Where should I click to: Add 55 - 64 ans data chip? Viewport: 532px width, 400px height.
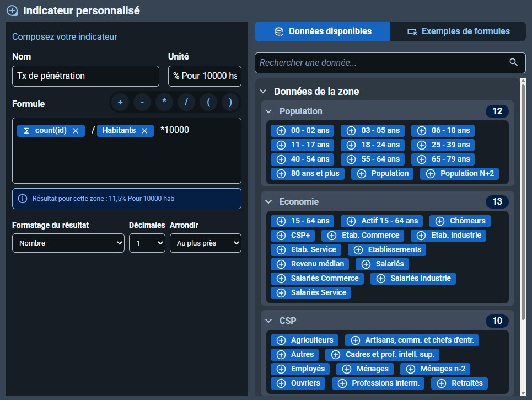[x=373, y=159]
